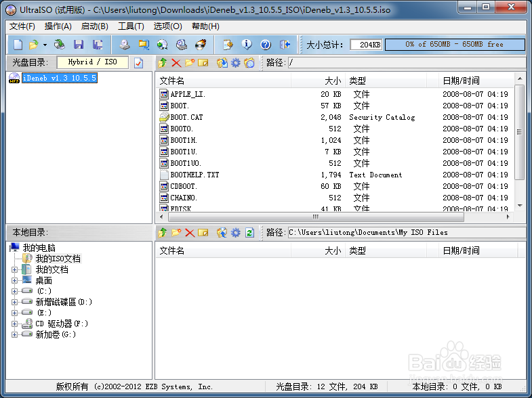Expand the 新增磁碟區 (D:) drive node
This screenshot has height=398, width=532.
point(14,302)
